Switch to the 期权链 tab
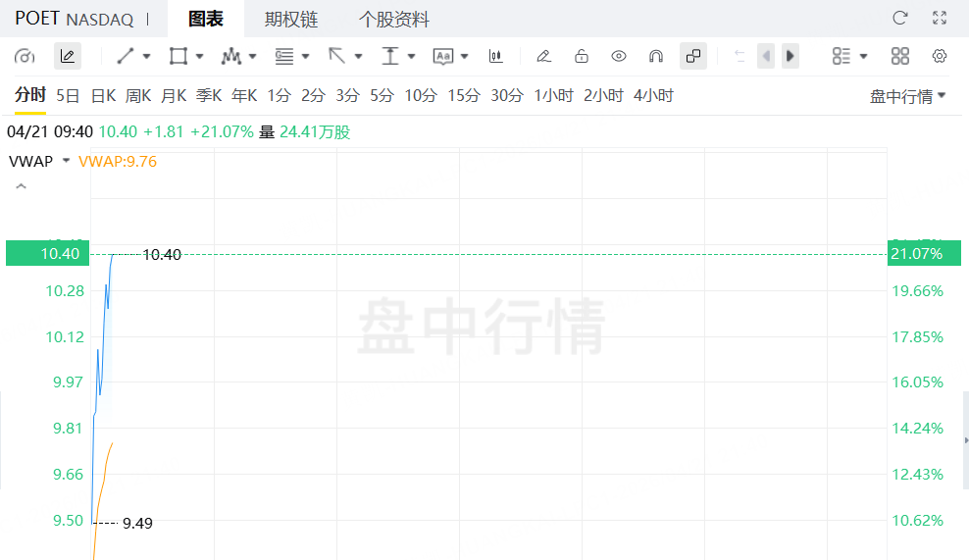This screenshot has height=560, width=969. tap(291, 20)
